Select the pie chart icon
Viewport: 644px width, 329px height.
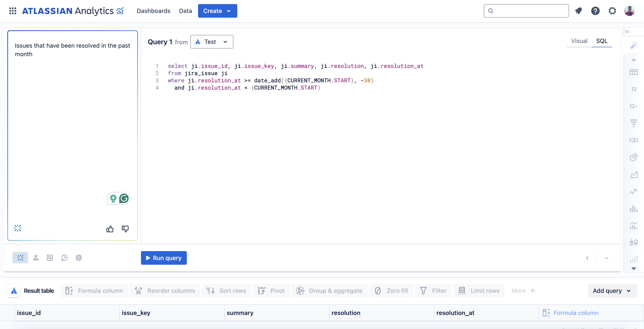click(634, 157)
